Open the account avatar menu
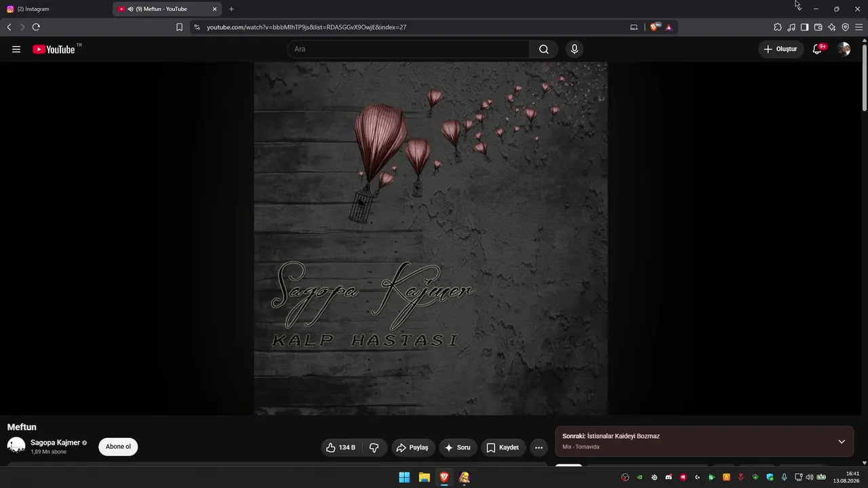868x488 pixels. [844, 49]
